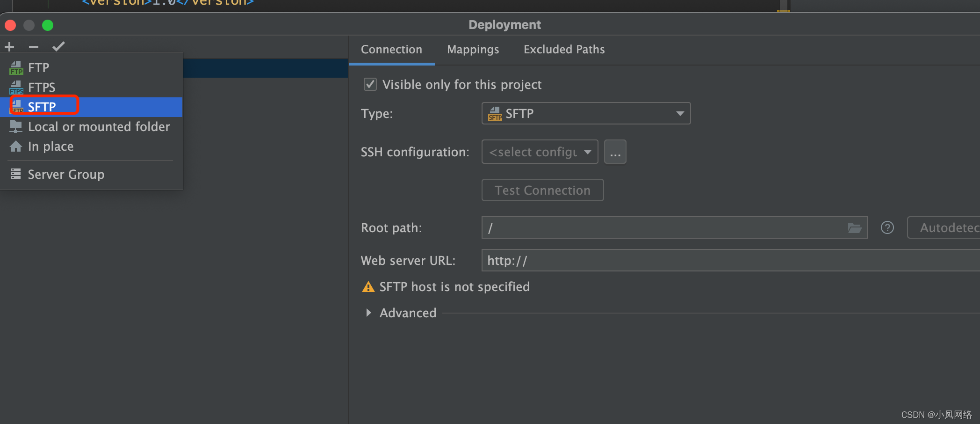Click the + icon to add a server
This screenshot has height=424, width=980.
click(9, 46)
